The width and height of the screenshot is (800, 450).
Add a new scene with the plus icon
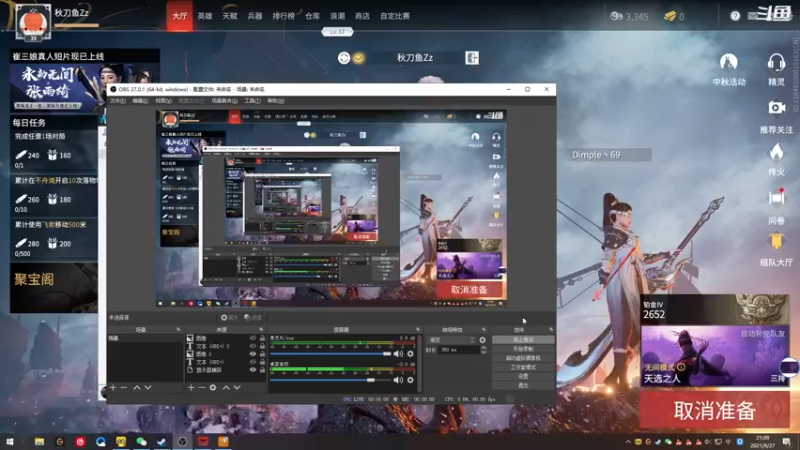coord(113,388)
